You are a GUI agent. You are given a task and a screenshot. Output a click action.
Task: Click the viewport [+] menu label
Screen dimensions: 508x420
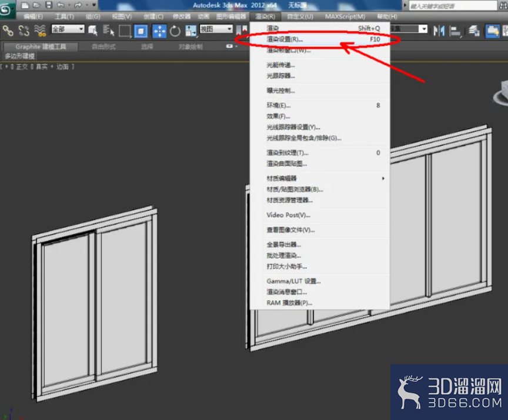click(6, 66)
